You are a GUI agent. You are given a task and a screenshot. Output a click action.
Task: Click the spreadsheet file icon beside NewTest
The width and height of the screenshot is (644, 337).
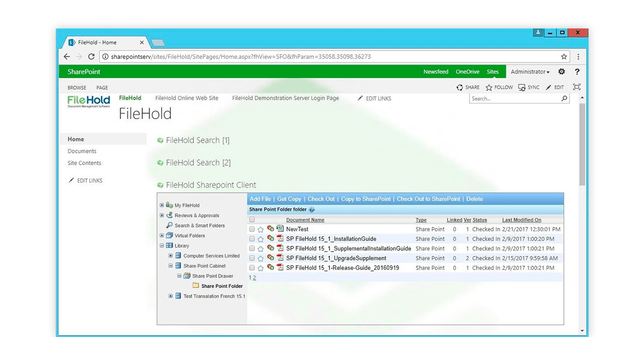click(280, 229)
